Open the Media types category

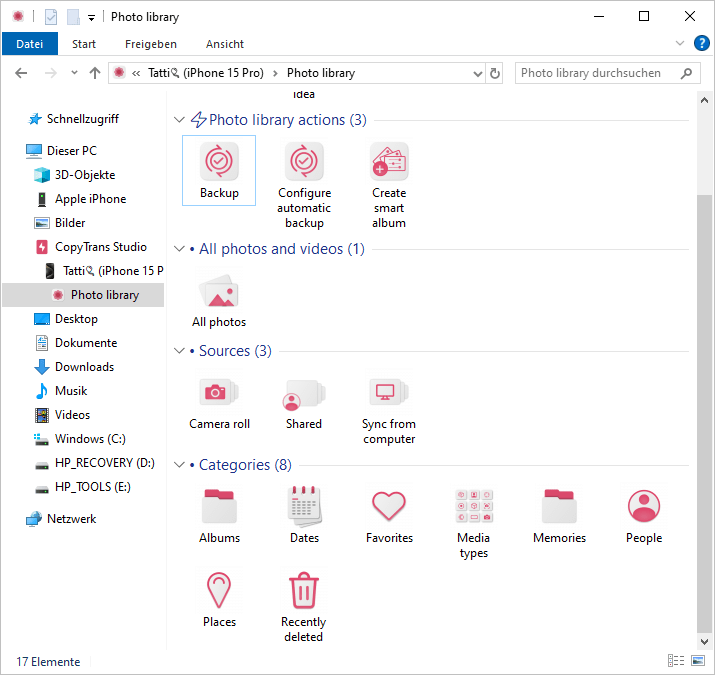click(x=474, y=507)
